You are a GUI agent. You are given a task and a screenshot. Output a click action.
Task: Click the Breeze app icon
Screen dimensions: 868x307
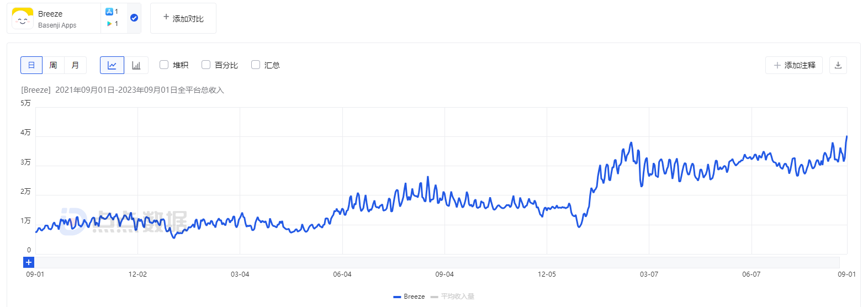[23, 18]
